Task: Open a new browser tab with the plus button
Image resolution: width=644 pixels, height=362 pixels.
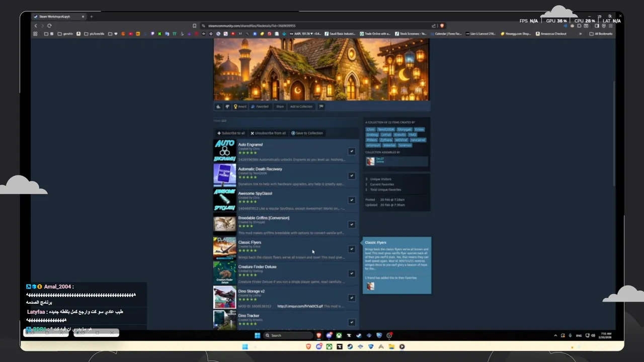Action: [91, 17]
